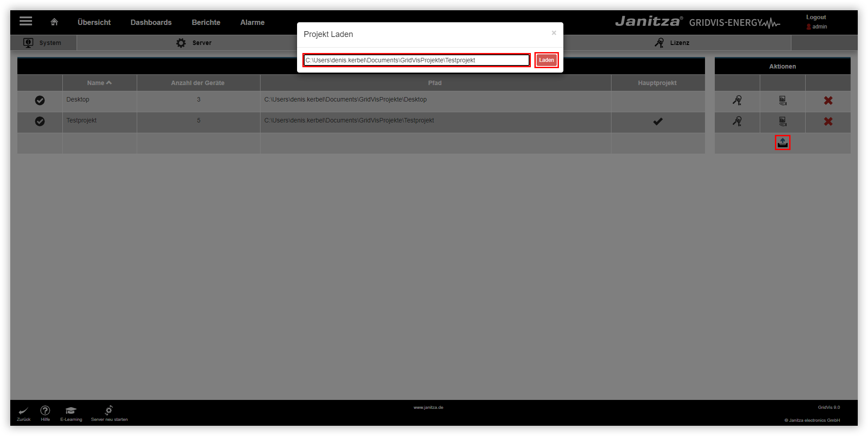Open license key action for the Desktop project
868x436 pixels.
click(738, 101)
